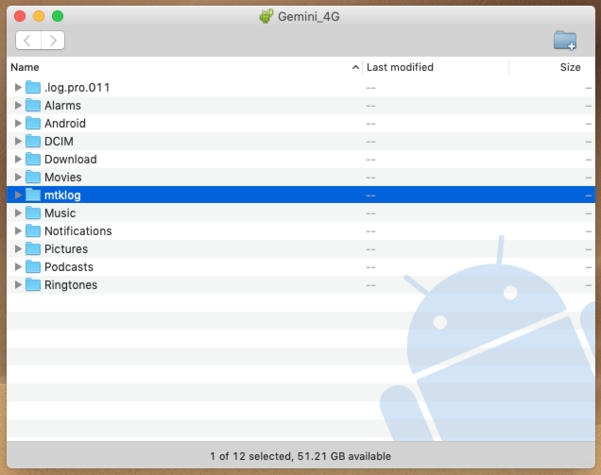Click the new folder icon in toolbar
Screen dimensions: 601x475
565,40
